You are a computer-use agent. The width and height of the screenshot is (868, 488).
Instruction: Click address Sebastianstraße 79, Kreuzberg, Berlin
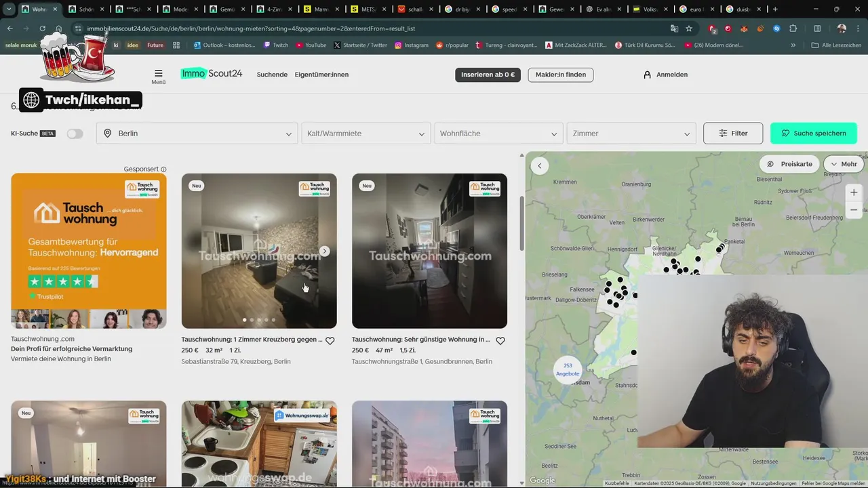tap(236, 362)
